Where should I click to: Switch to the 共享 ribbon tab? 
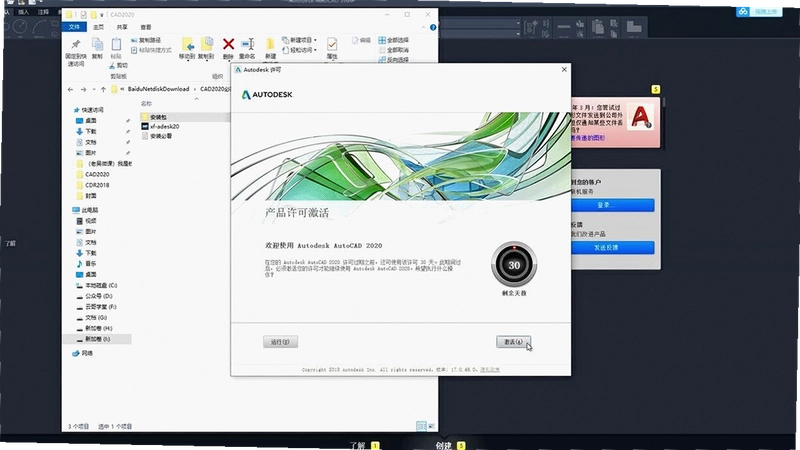122,27
